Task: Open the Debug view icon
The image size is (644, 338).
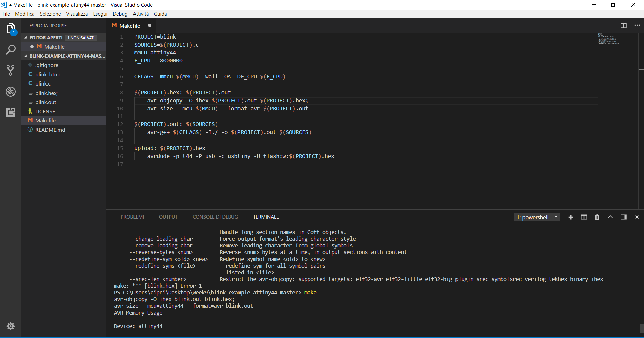Action: [11, 91]
